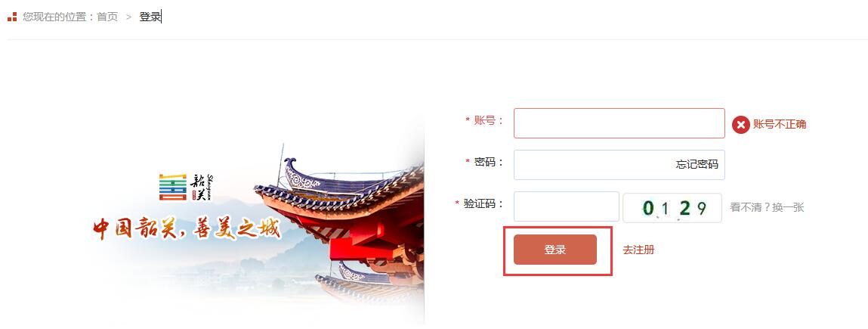Click the 韶关 calligraphy logo text
Image resolution: width=868 pixels, height=329 pixels.
[x=202, y=188]
